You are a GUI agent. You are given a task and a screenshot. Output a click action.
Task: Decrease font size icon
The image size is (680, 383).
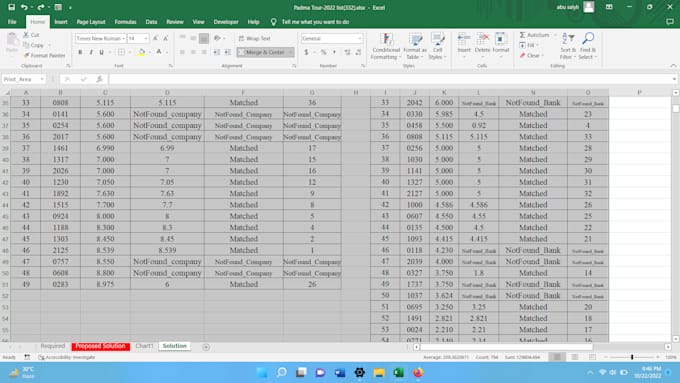pos(166,39)
